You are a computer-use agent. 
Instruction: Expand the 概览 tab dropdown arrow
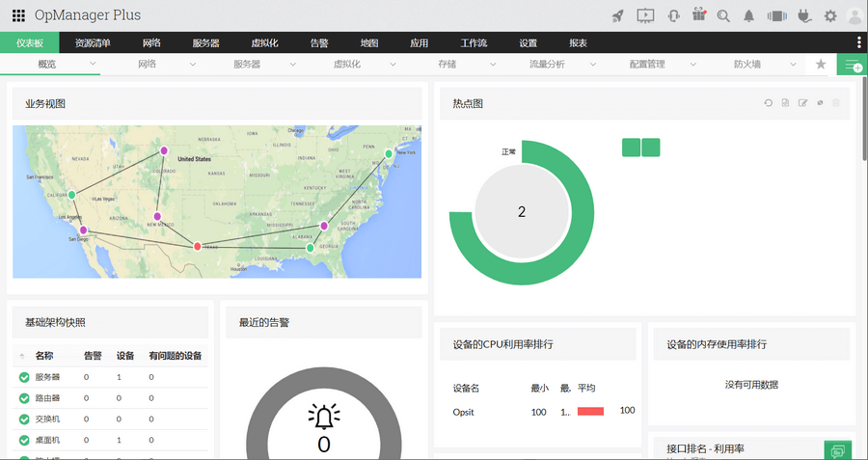coord(93,65)
